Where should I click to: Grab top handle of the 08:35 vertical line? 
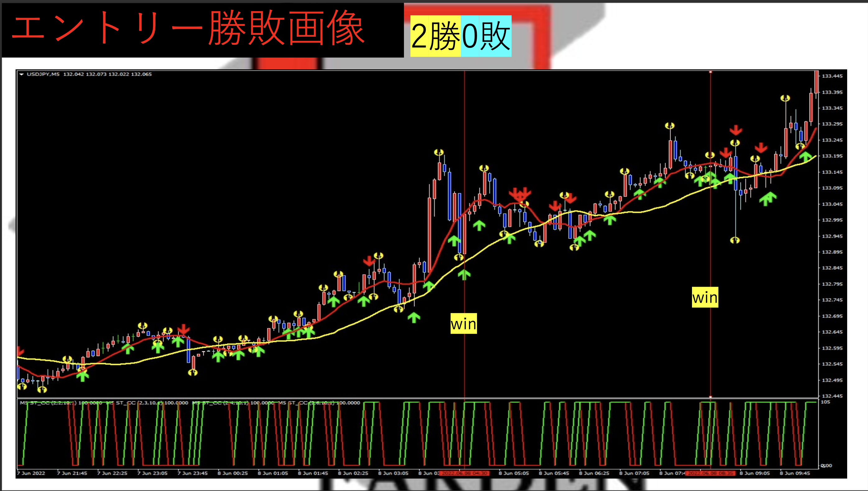point(711,72)
